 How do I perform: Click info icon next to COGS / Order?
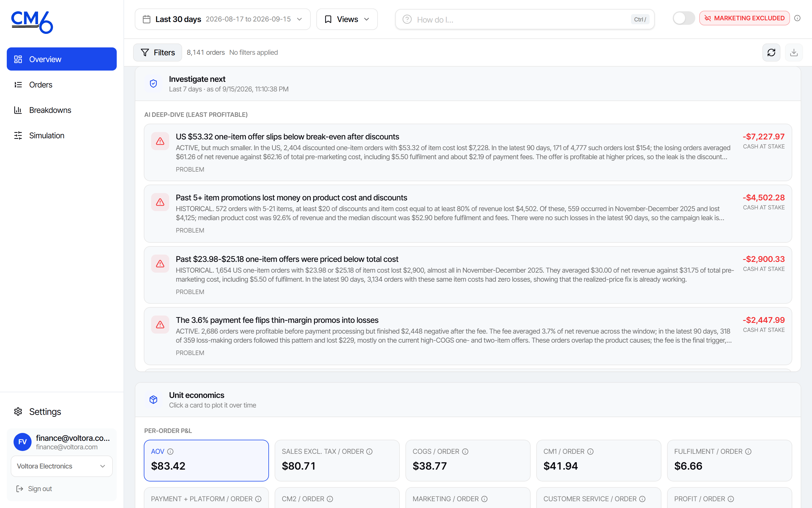[465, 452]
